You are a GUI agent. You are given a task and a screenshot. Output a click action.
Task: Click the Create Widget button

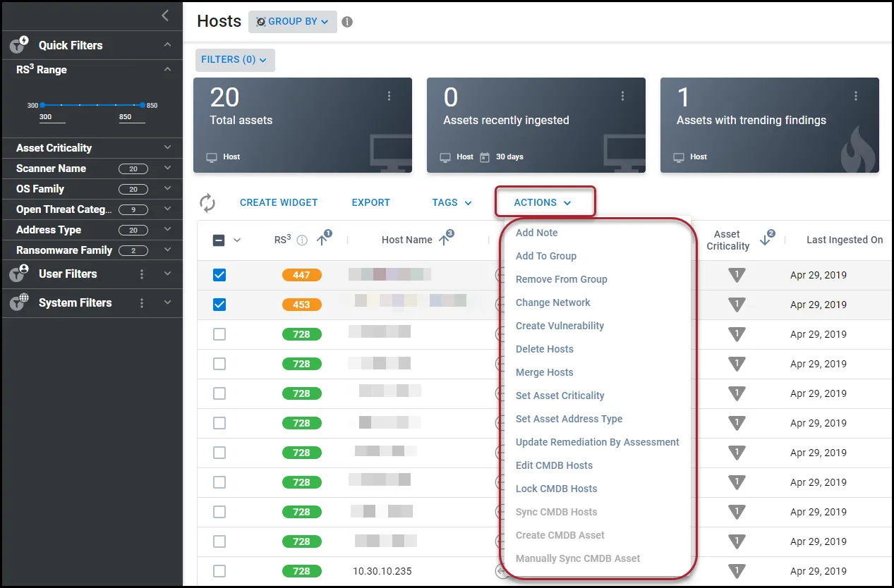click(x=279, y=202)
